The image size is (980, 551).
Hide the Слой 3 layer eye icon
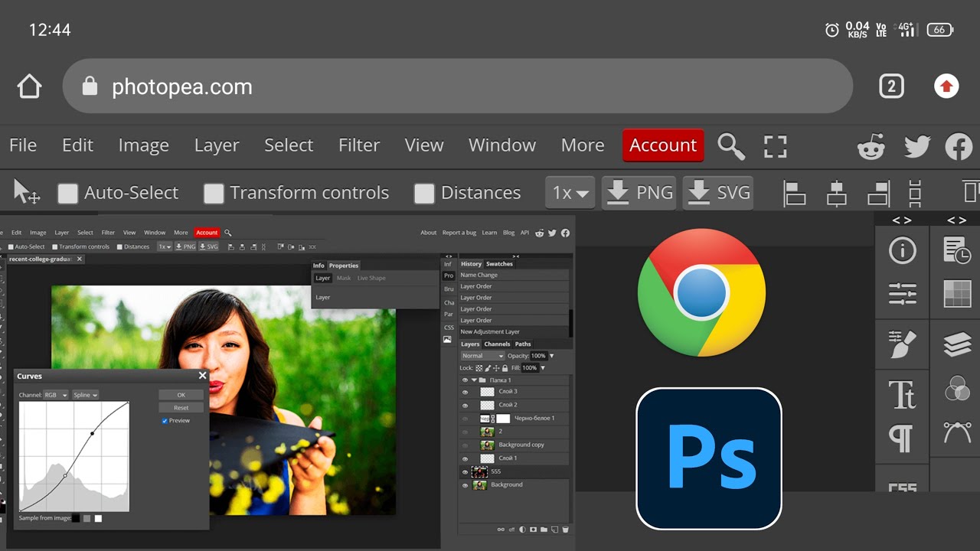coord(465,392)
